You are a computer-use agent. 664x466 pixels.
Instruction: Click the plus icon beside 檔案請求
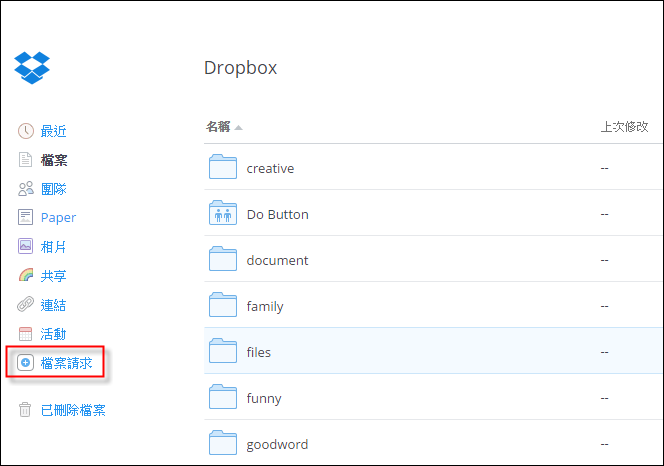[x=25, y=363]
